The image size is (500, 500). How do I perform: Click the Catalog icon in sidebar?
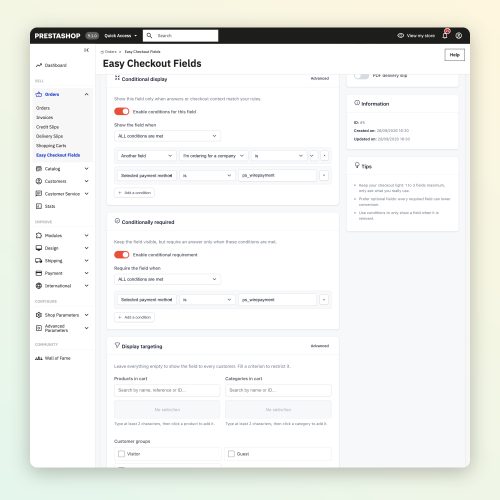[x=39, y=169]
